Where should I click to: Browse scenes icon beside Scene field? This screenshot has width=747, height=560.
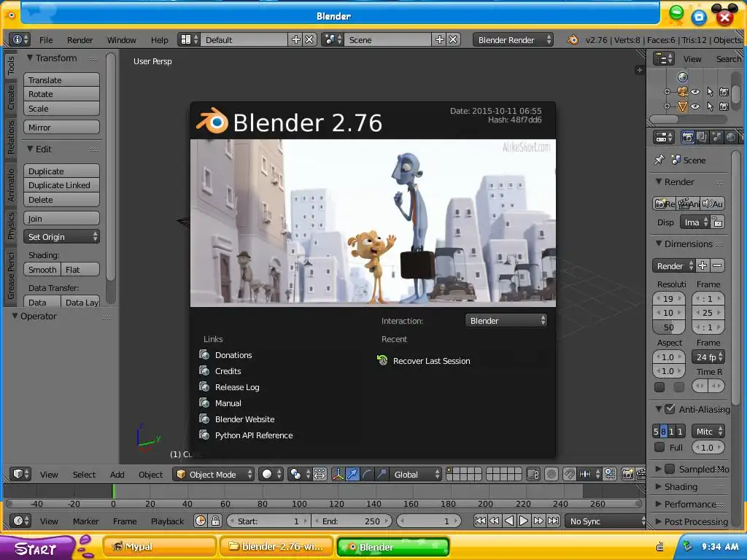(x=333, y=39)
